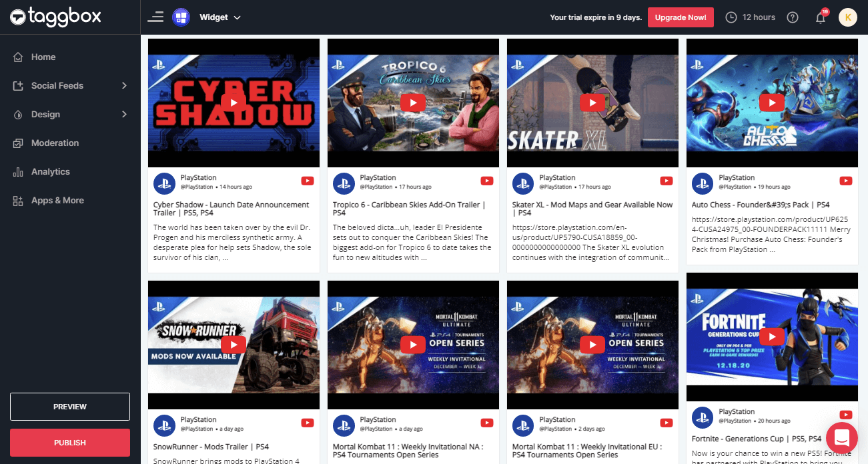Open the user profile avatar K
Viewport: 868px width, 464px height.
847,17
